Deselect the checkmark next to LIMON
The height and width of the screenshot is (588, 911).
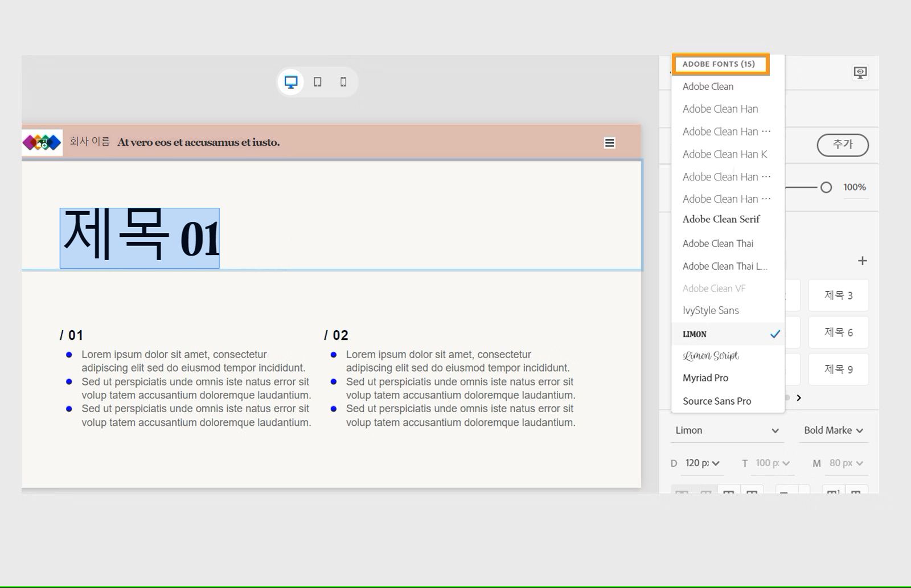click(x=775, y=334)
